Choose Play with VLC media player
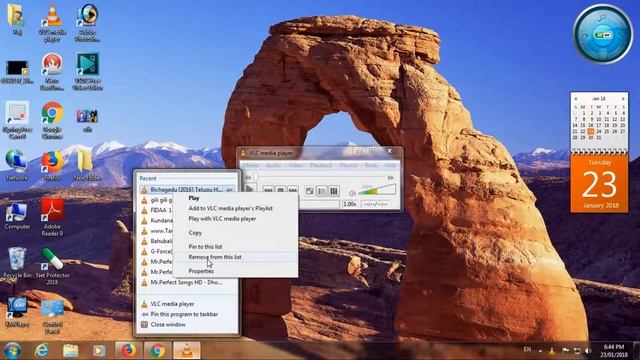The width and height of the screenshot is (640, 360). tap(236, 219)
